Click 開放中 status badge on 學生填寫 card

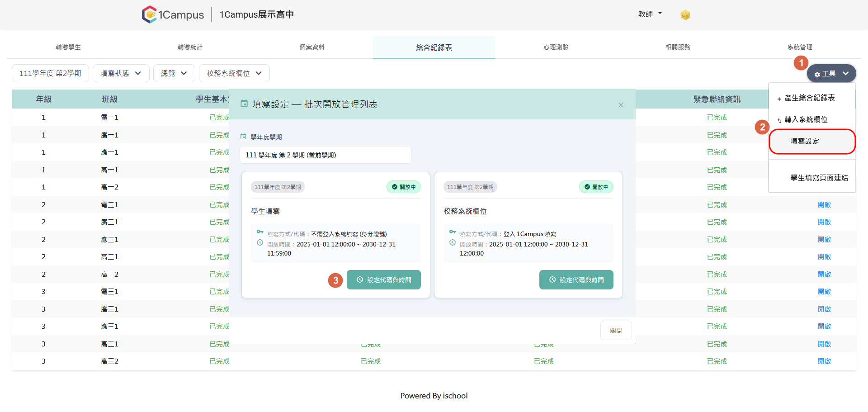coord(404,187)
